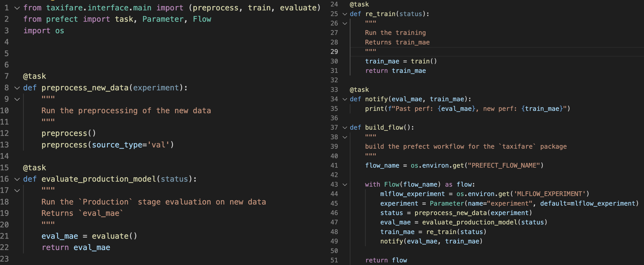The height and width of the screenshot is (265, 644).
Task: Click 'build_flow' function name on line 37
Action: tap(384, 128)
